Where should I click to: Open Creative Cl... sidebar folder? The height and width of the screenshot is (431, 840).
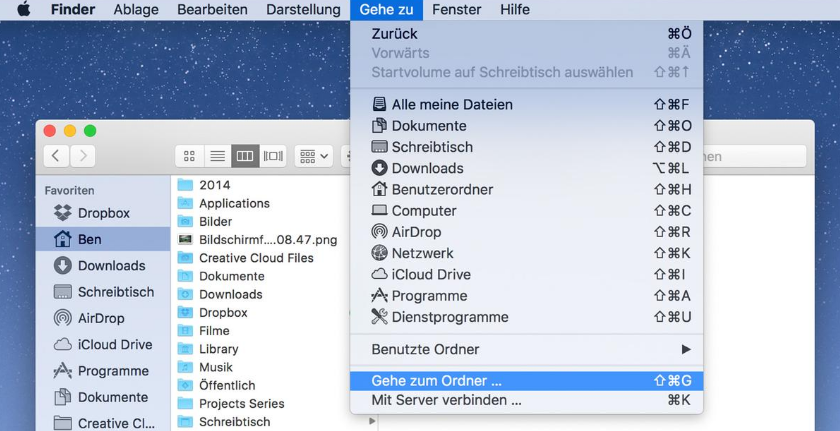pos(103,423)
